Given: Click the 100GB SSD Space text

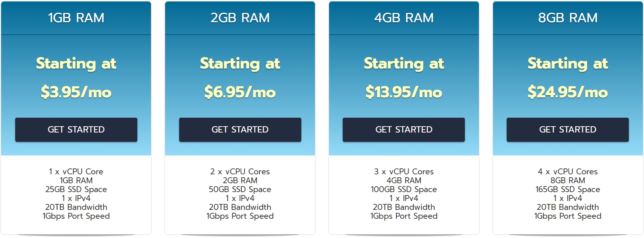Looking at the screenshot, I should (404, 190).
